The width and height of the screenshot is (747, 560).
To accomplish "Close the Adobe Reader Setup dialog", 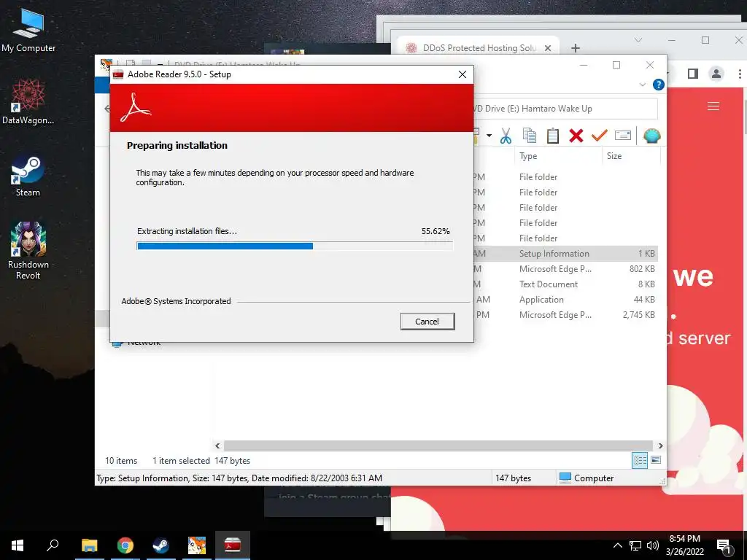I will click(462, 74).
